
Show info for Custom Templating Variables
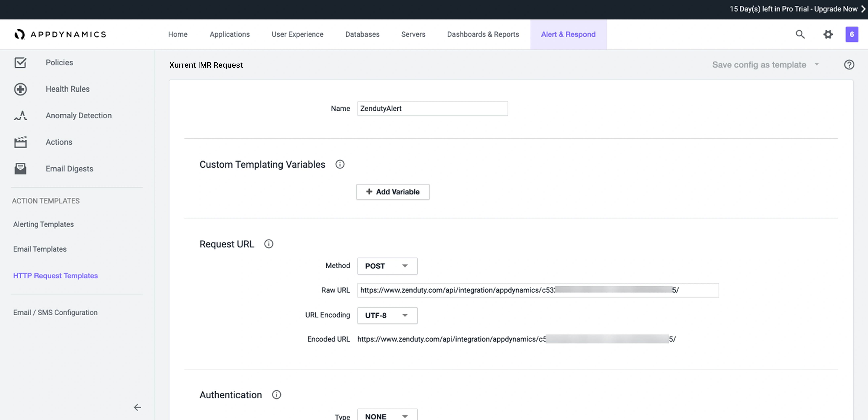coord(340,164)
